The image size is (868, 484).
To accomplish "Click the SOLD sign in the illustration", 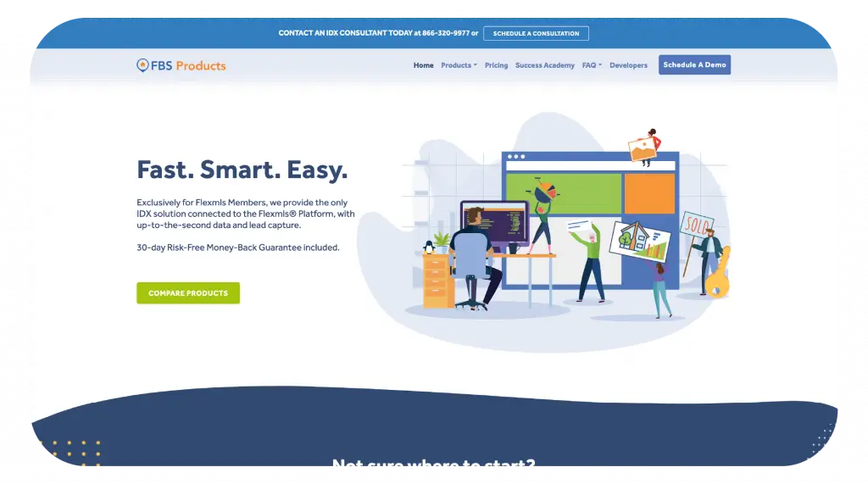I will click(695, 223).
